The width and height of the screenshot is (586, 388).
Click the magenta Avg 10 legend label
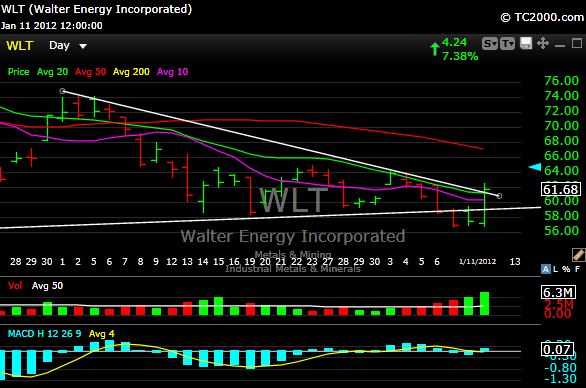(x=172, y=72)
